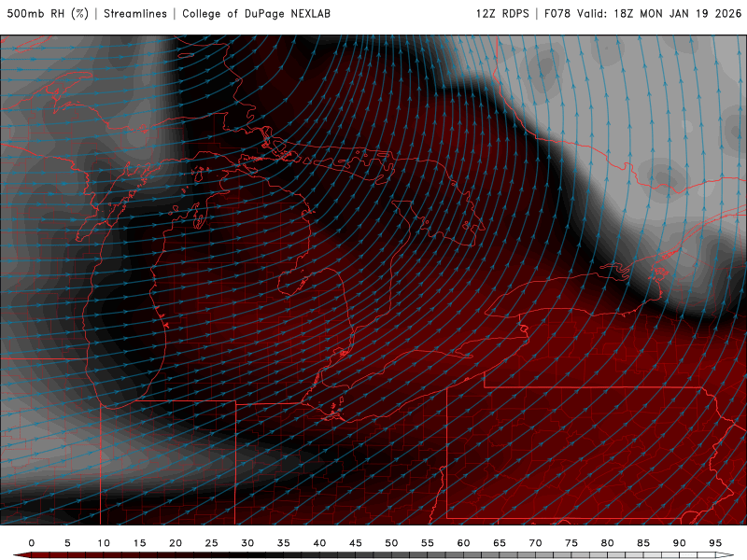This screenshot has width=747, height=560.
Task: Click the '95' color scale label
Action: 715,543
